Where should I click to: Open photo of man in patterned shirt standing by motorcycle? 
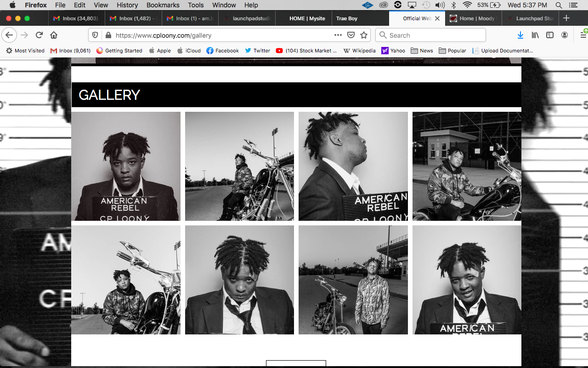(353, 280)
